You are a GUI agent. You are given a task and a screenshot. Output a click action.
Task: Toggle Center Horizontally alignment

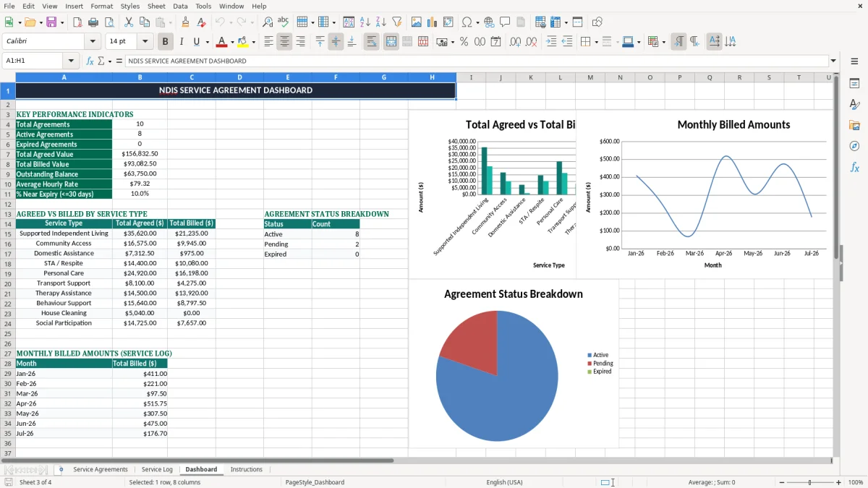[284, 42]
